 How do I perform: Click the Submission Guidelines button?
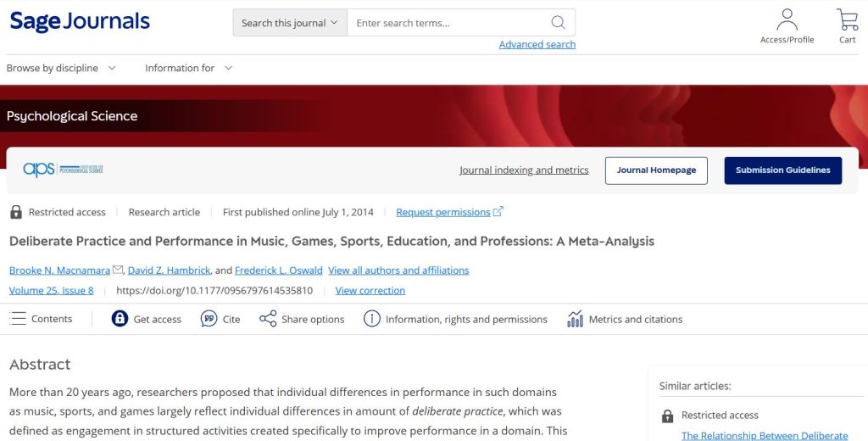782,170
